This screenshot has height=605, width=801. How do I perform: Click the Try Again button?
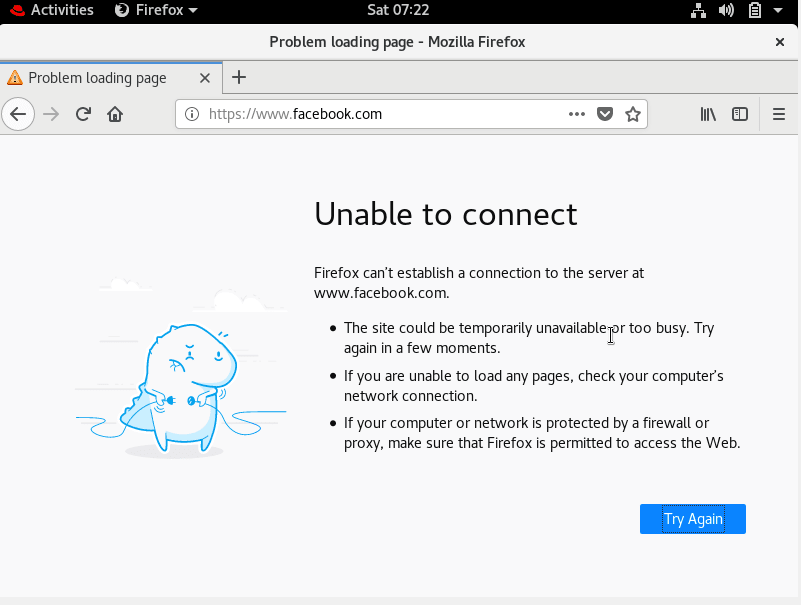click(693, 519)
